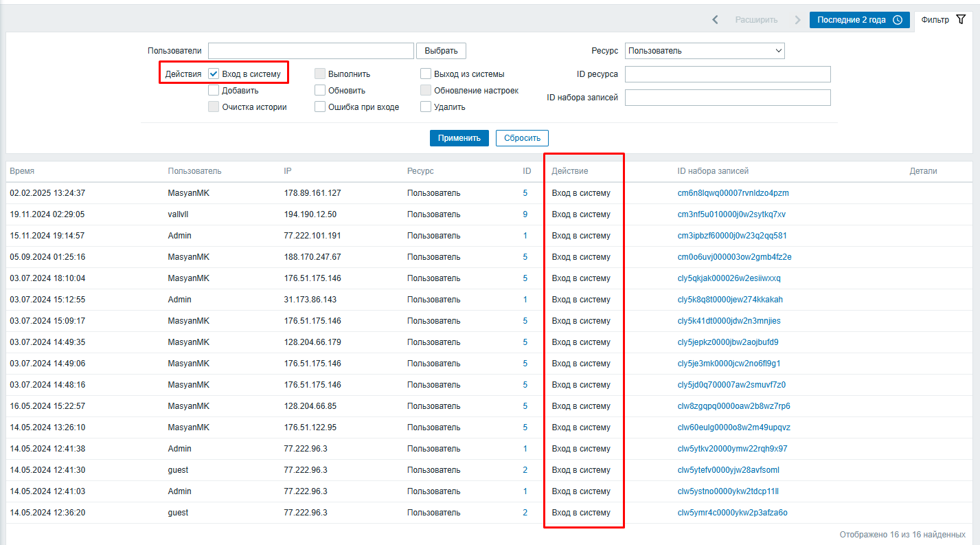
Task: Open record set cly5je3mk0000jcw2no6fl9g1
Action: tap(729, 364)
